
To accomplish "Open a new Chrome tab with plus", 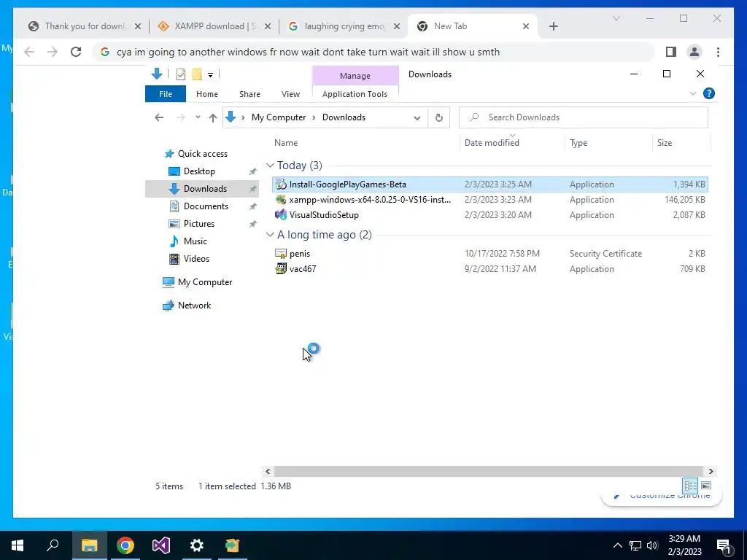I will [x=553, y=26].
